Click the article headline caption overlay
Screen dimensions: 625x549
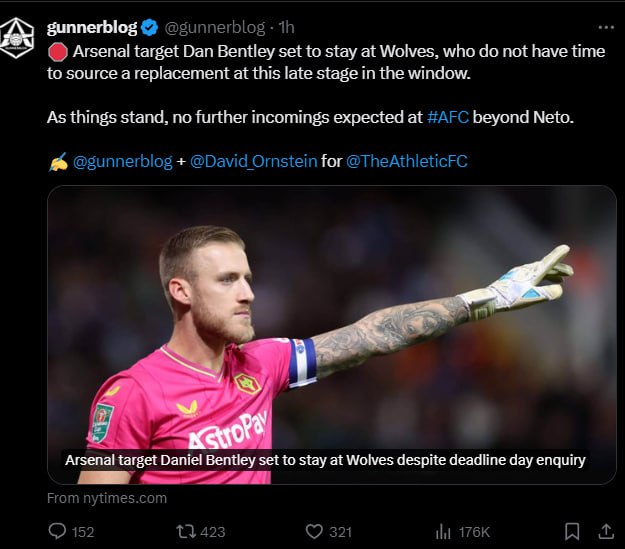[x=325, y=460]
